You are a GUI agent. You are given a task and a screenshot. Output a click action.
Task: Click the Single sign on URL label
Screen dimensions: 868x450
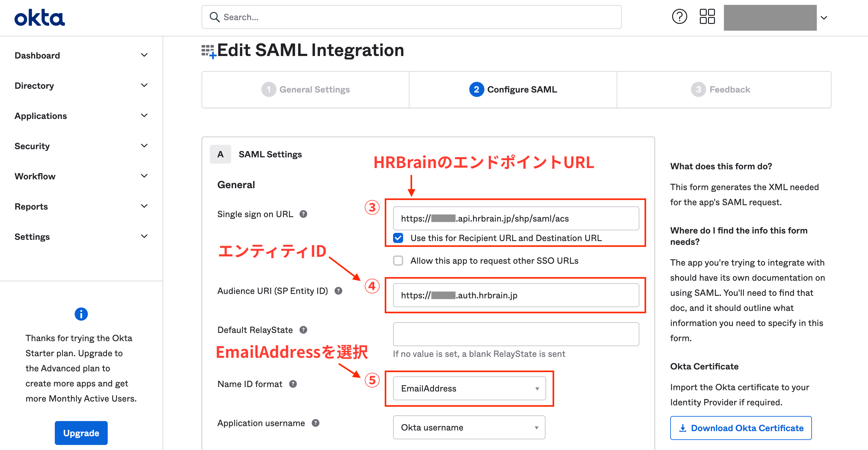(x=255, y=214)
